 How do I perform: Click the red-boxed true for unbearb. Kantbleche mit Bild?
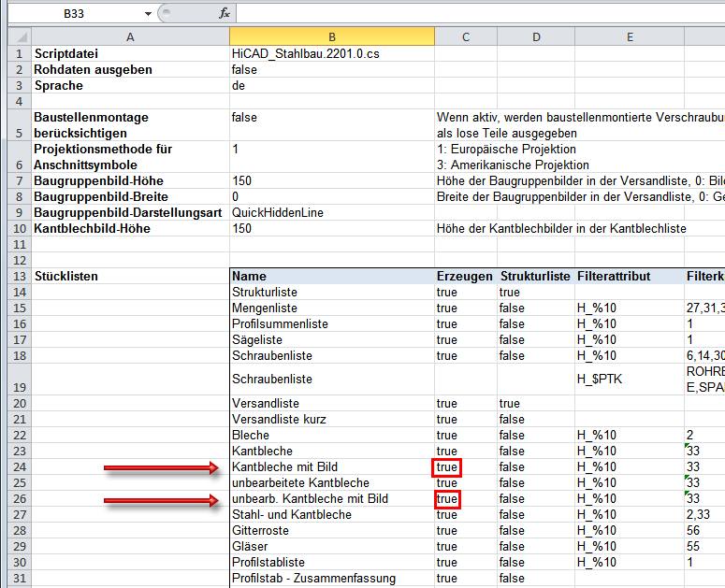click(x=447, y=499)
